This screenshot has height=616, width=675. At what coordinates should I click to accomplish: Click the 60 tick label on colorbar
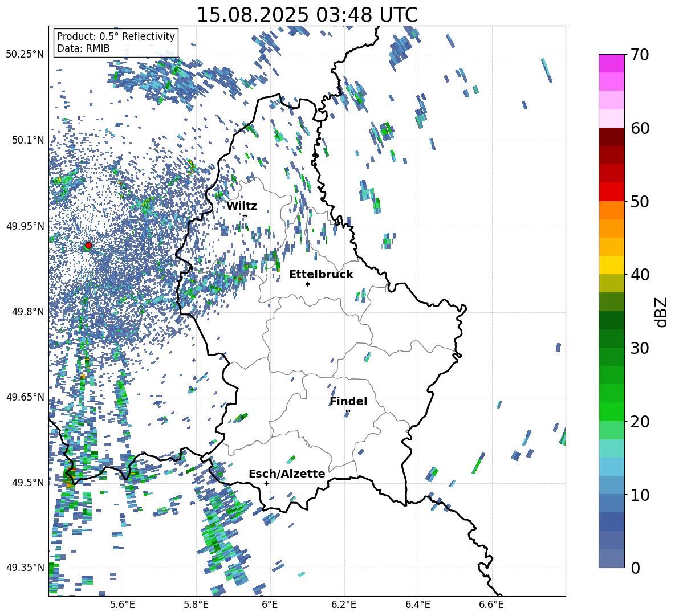[x=640, y=128]
